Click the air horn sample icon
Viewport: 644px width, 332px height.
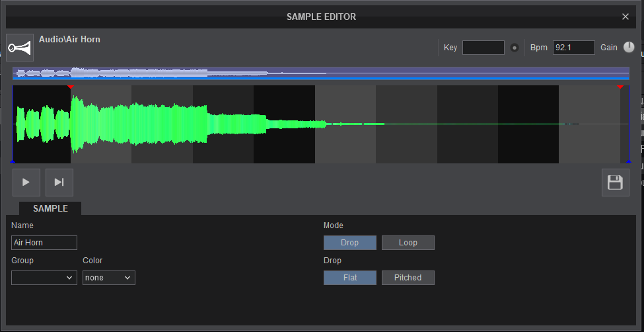point(20,48)
